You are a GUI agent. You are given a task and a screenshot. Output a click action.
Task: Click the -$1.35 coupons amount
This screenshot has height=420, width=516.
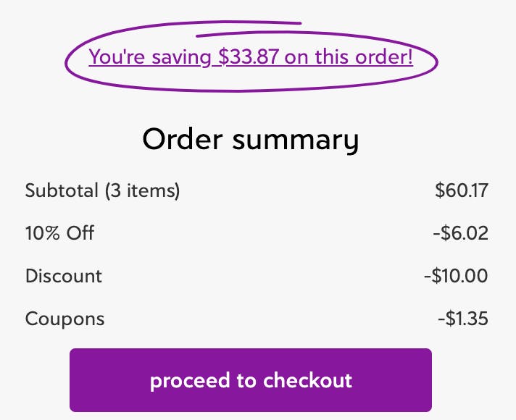[x=462, y=319]
